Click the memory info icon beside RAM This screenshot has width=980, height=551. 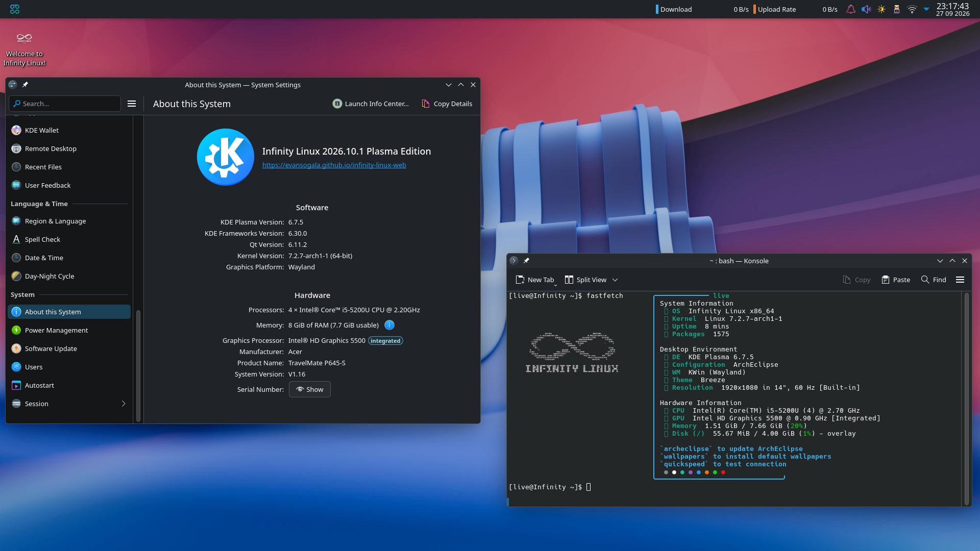pyautogui.click(x=389, y=325)
